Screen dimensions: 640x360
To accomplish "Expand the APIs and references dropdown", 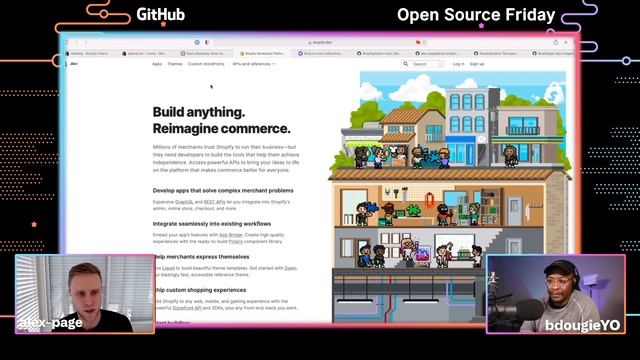I will (x=253, y=64).
